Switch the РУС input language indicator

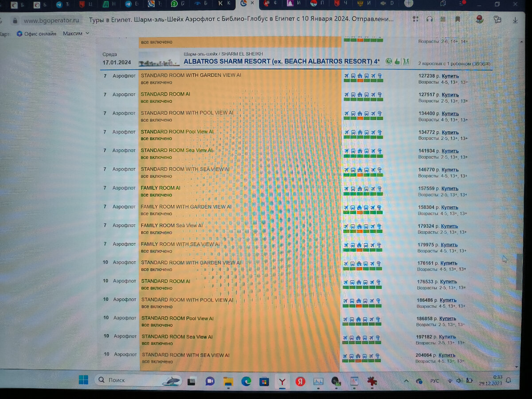pos(434,381)
